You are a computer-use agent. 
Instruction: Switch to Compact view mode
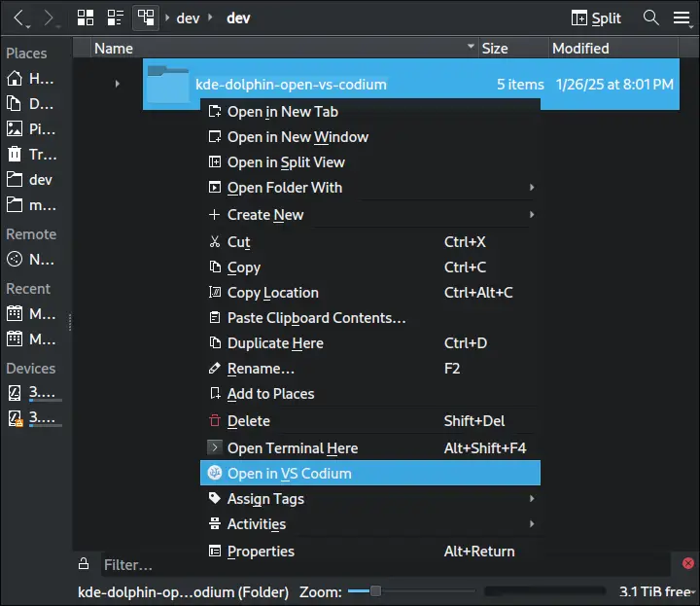click(115, 18)
